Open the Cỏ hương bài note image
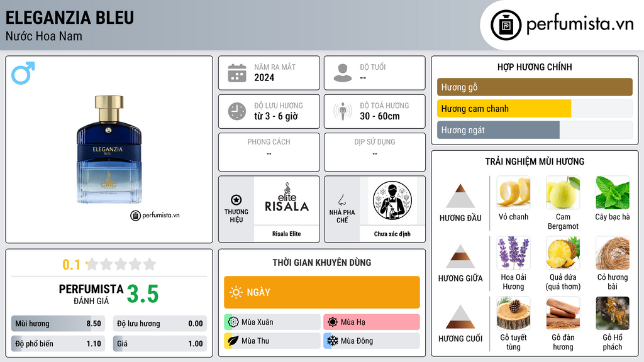Screen dimensions: 644x362 pos(613,253)
